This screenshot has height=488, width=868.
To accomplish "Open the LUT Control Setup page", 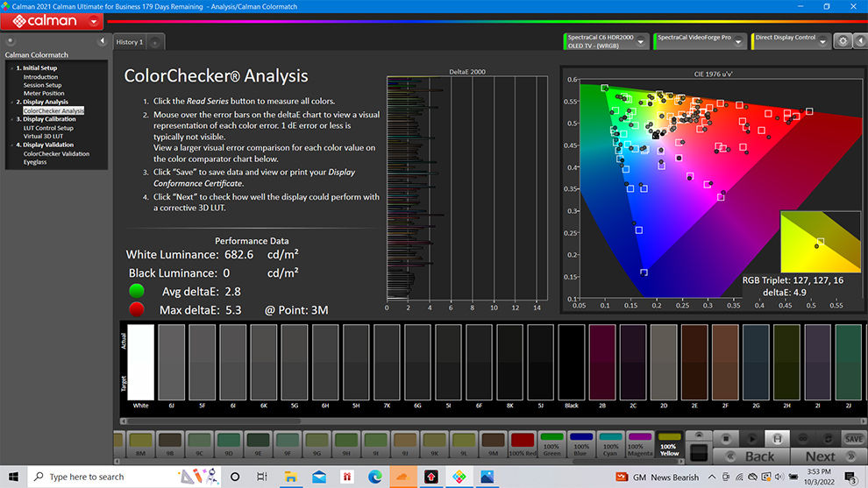I will (x=48, y=128).
